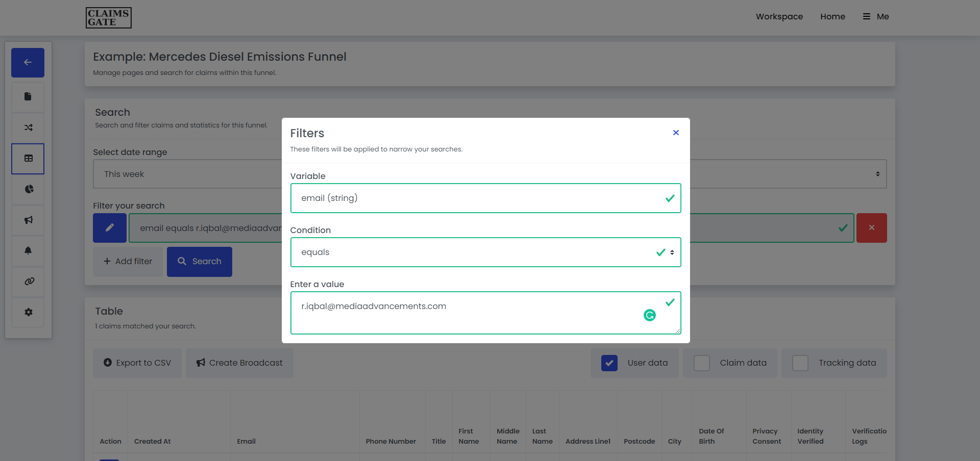The image size is (980, 461).
Task: Open the Me menu in header
Action: click(x=876, y=16)
